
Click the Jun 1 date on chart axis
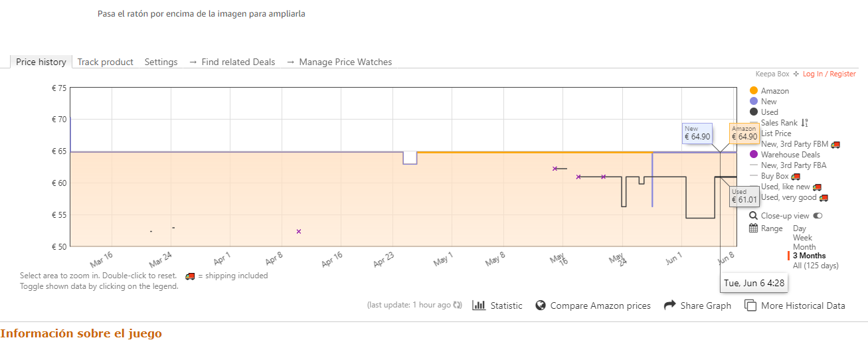tap(675, 258)
